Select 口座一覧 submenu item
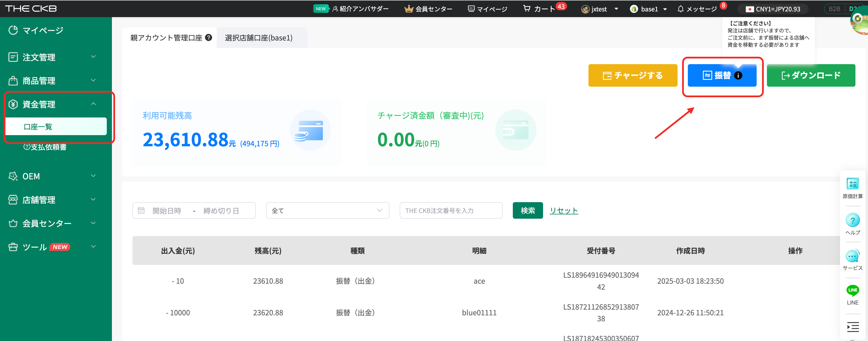This screenshot has width=868, height=341. pos(56,126)
